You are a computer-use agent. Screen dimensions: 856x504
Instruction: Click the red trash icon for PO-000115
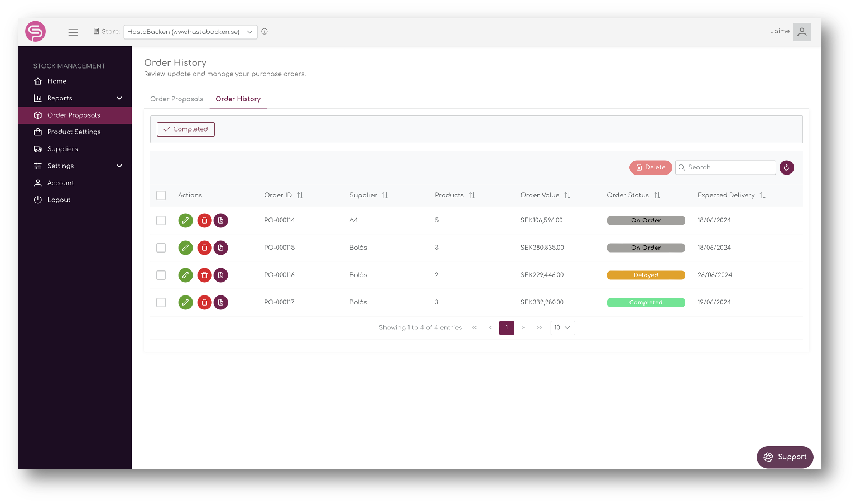click(204, 248)
